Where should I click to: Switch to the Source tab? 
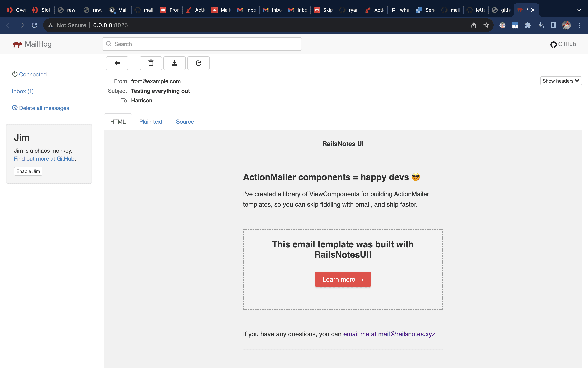click(x=185, y=122)
